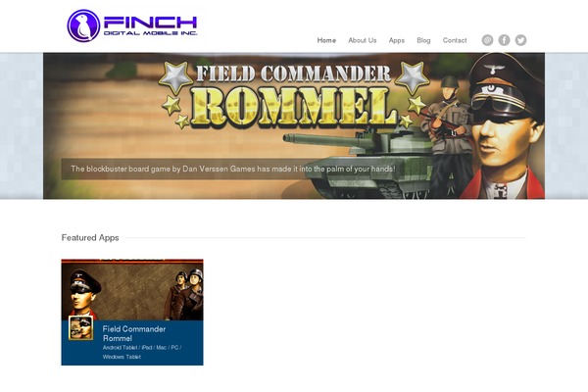588x392 pixels.
Task: Click the banner caption about Dan Verssen Games
Action: click(232, 169)
